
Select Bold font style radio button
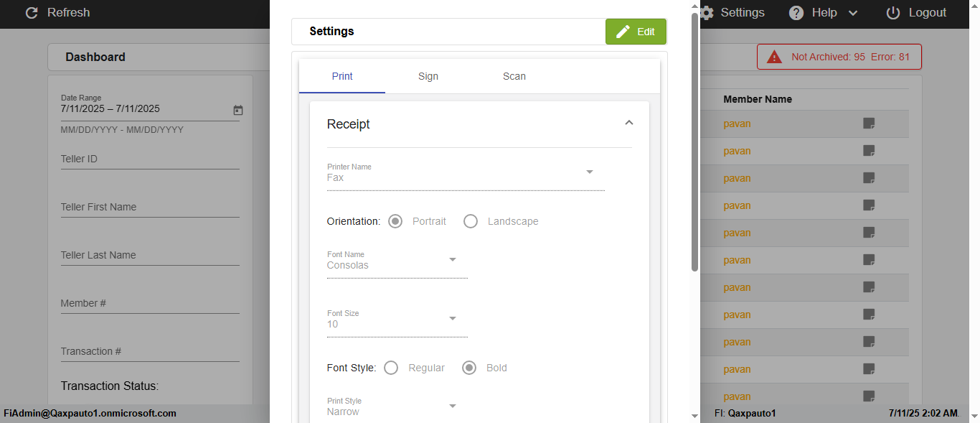pyautogui.click(x=469, y=368)
